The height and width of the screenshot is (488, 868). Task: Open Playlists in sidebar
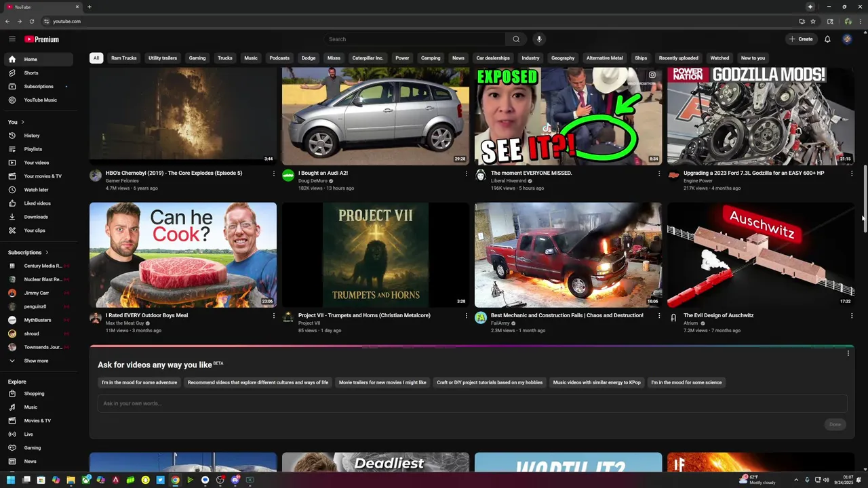39,149
